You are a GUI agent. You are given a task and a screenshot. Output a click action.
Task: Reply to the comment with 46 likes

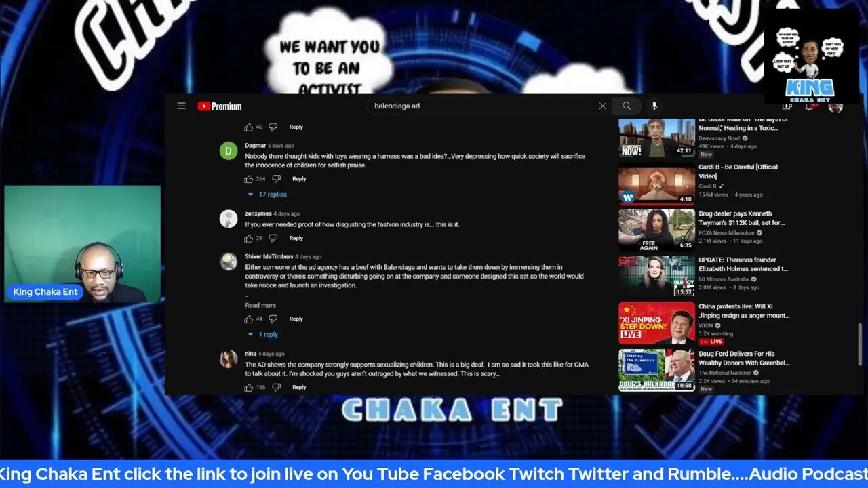pyautogui.click(x=296, y=127)
